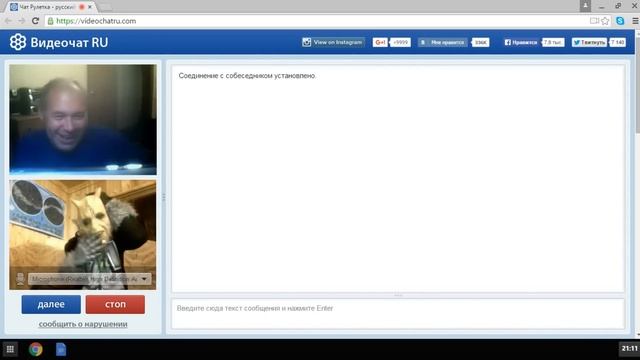The width and height of the screenshot is (640, 360).
Task: Click the address bar URL videochatru.com
Action: click(96, 21)
